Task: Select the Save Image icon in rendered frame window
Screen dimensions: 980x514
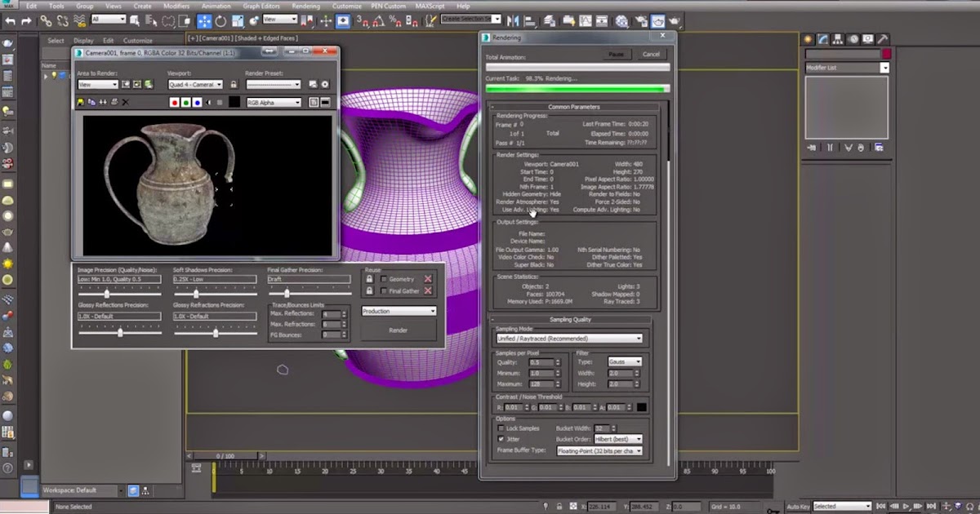Action: coord(81,102)
